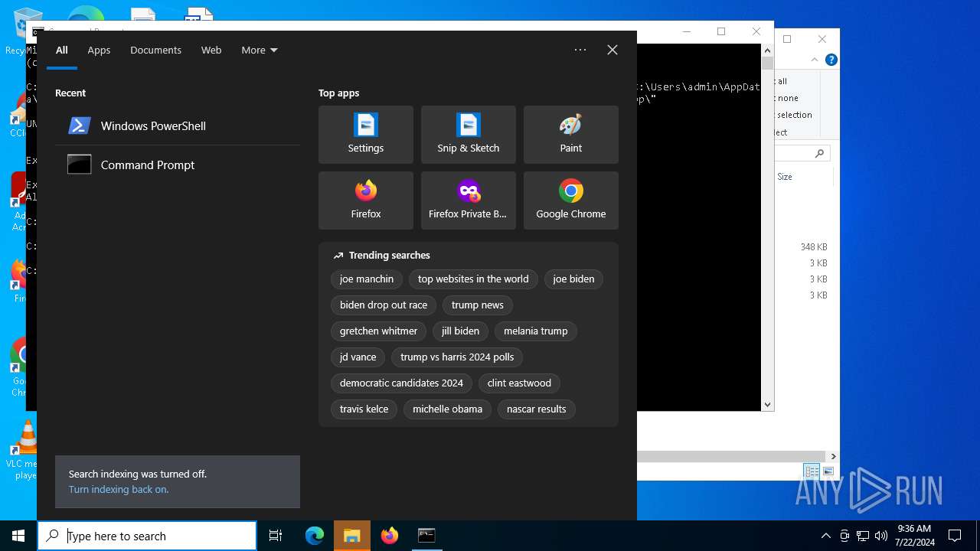The width and height of the screenshot is (980, 551).
Task: Open network status tray icon
Action: [x=863, y=536]
